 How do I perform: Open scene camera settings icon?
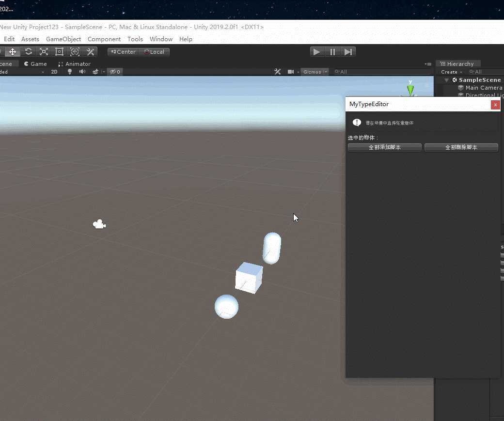pyautogui.click(x=291, y=72)
